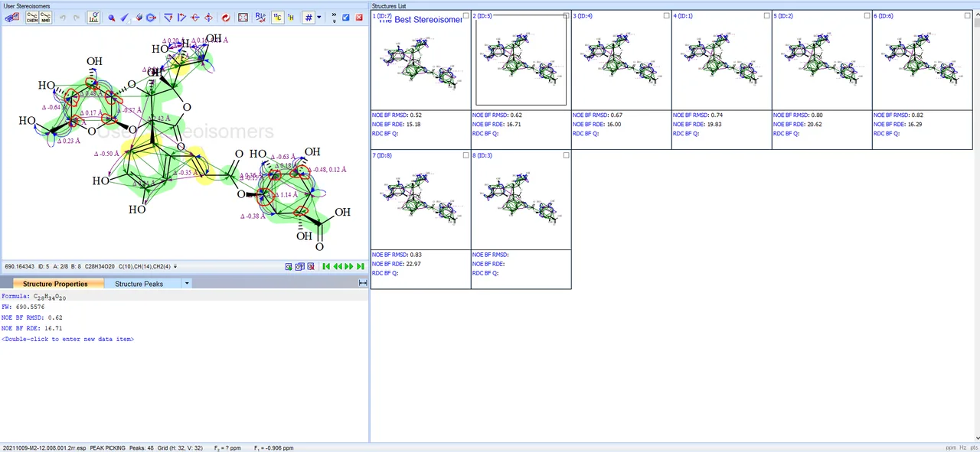Click the 'FW: 690.5576' property line
980x452 pixels.
coord(23,307)
